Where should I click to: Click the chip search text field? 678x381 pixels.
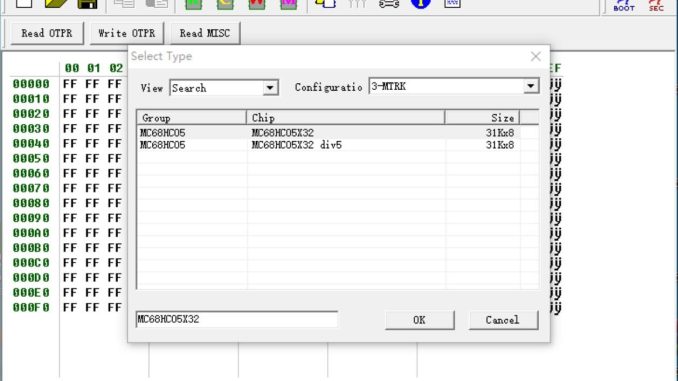coord(237,319)
